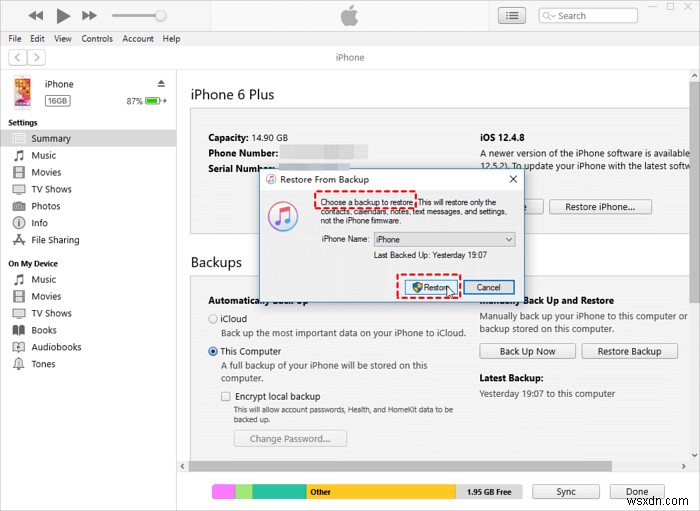Viewport: 700px width, 511px height.
Task: Click the Movies icon under Settings
Action: pos(19,172)
